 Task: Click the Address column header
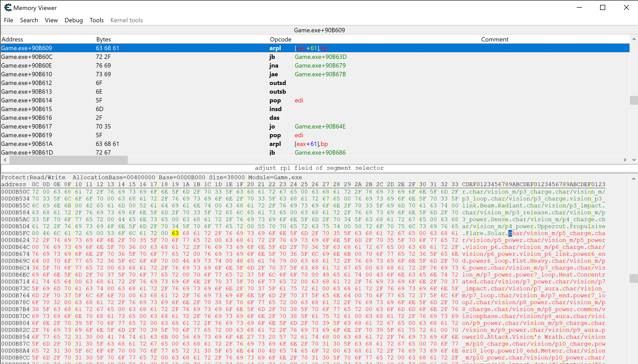tap(12, 39)
